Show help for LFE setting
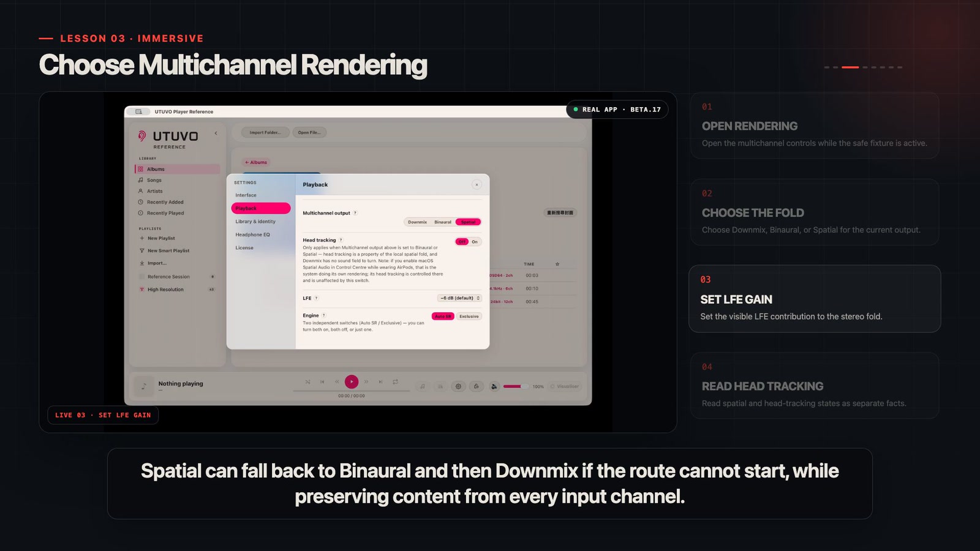 click(317, 298)
